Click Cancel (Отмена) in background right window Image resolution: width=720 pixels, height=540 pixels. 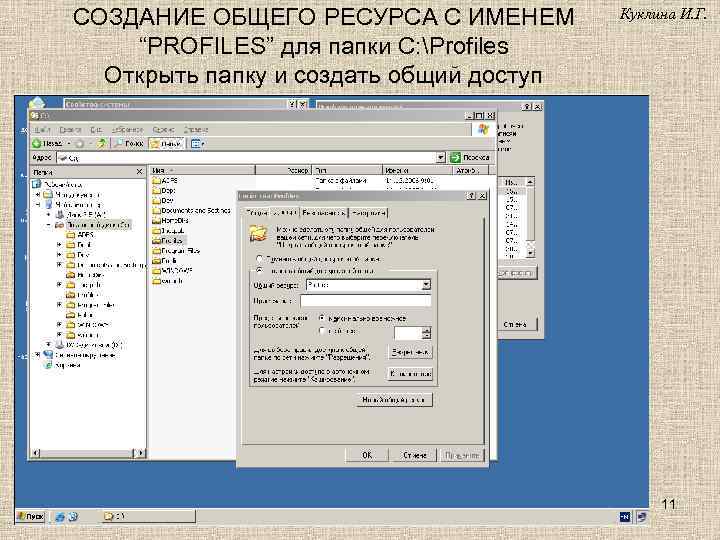coord(516,324)
